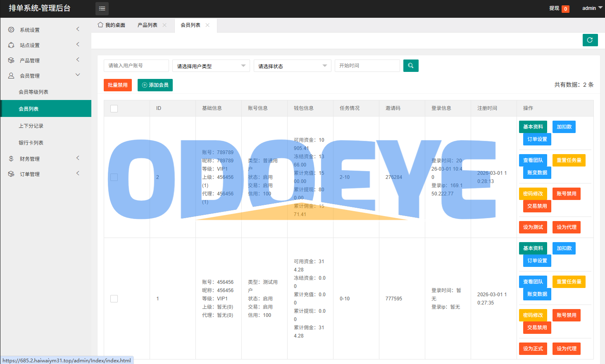
Task: Check the row checkbox for member ID 2
Action: pos(114,177)
